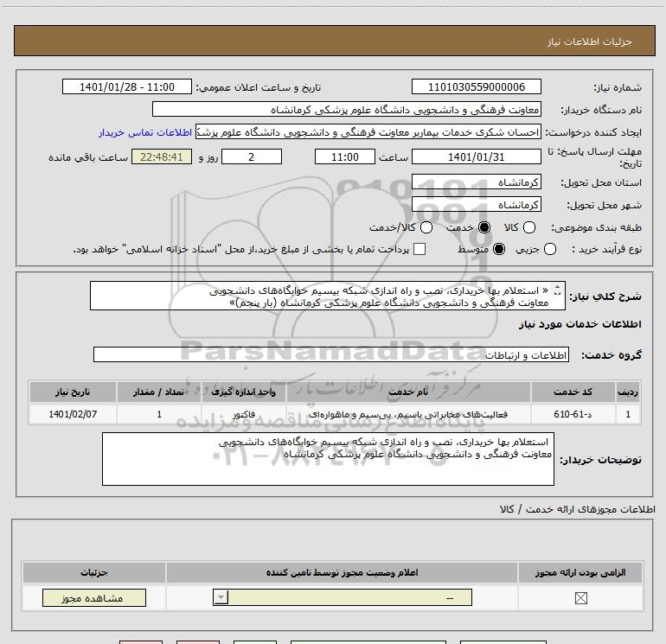
Task: Choose جزیی purchase process option
Action: click(x=550, y=249)
